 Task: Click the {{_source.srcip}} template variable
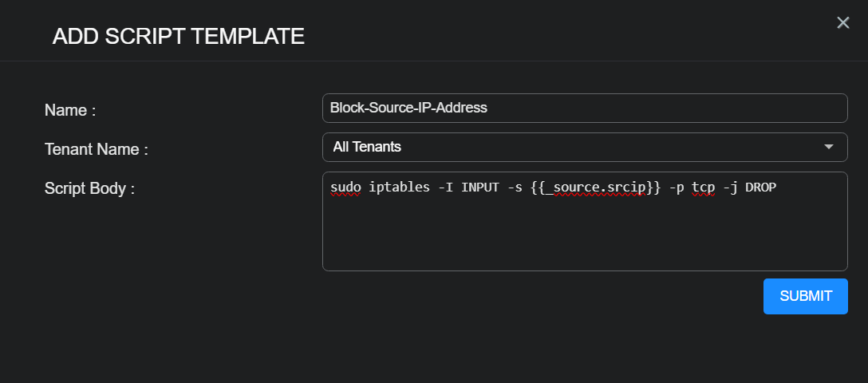click(595, 188)
